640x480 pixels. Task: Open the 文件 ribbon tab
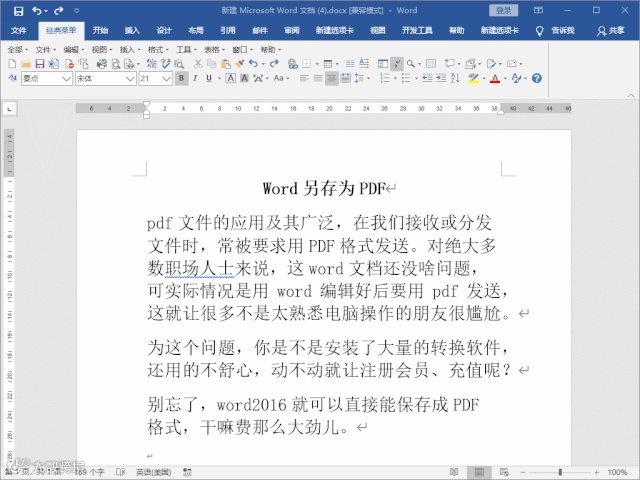[x=18, y=30]
